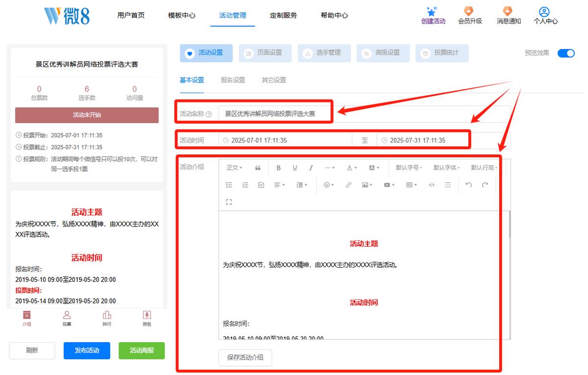Select the 基本设置 sub-tab
The width and height of the screenshot is (588, 375).
pyautogui.click(x=192, y=80)
